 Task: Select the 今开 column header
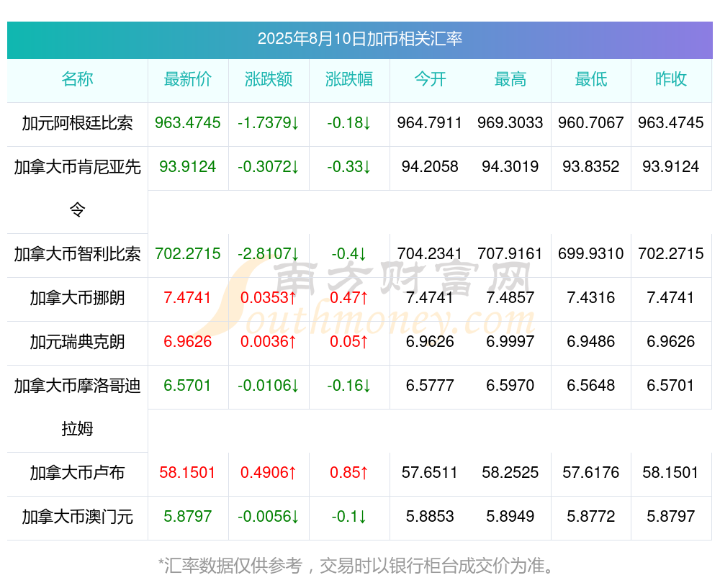[x=430, y=79]
